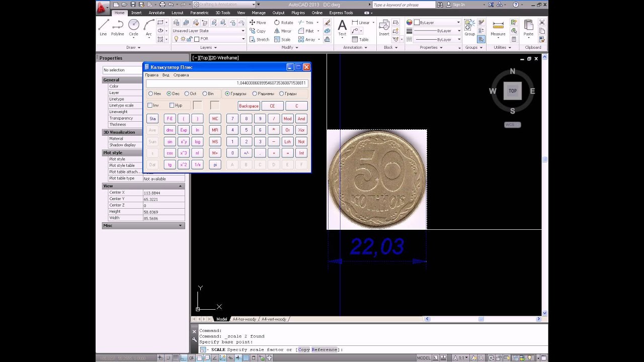Click the Backspace button in calculator
Screen dimensions: 644x362
click(249, 106)
